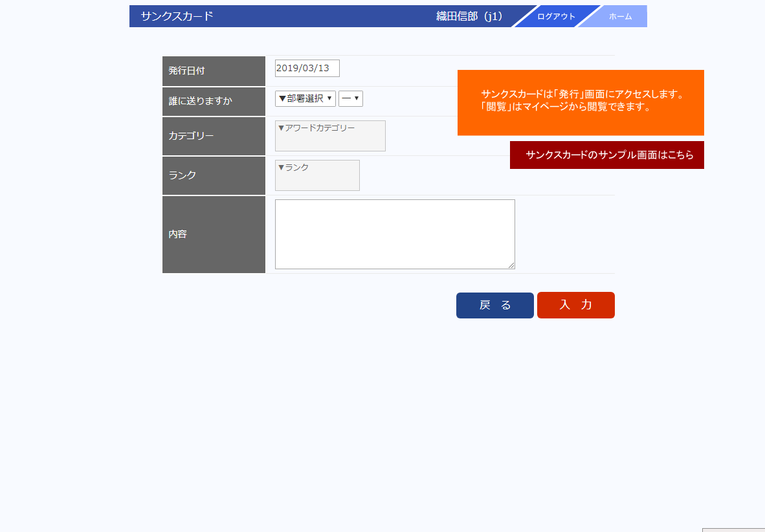The height and width of the screenshot is (532, 765).
Task: Click the ログアウト tab in header
Action: 555,17
